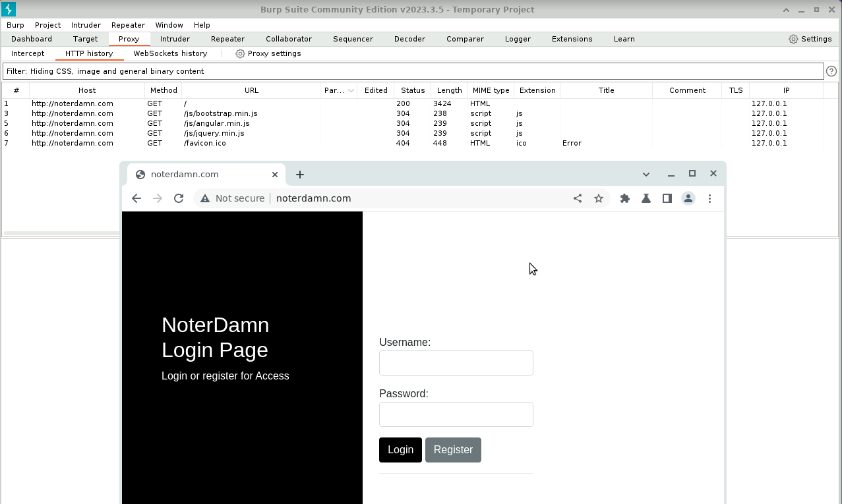
Task: Open Burp Settings gear button
Action: pos(810,39)
